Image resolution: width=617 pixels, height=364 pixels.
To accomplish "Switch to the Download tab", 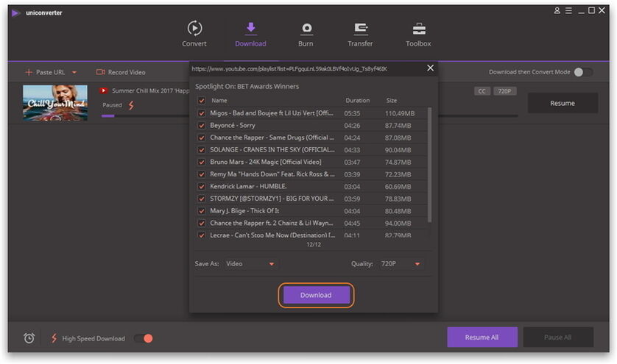I will (250, 35).
